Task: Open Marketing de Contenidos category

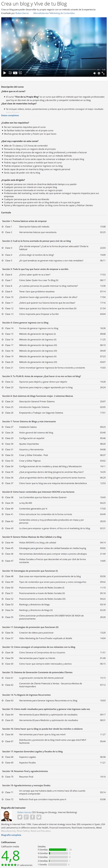Action: coord(62,13)
